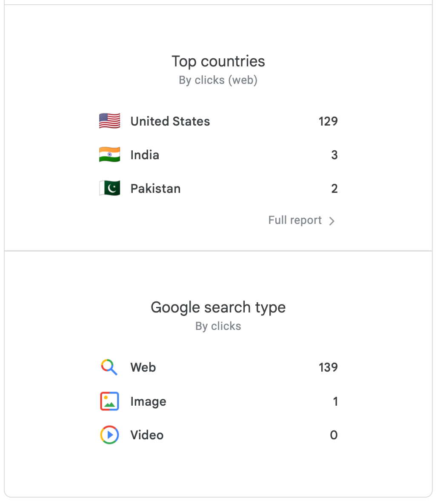Click the Pakistan flag icon

109,189
